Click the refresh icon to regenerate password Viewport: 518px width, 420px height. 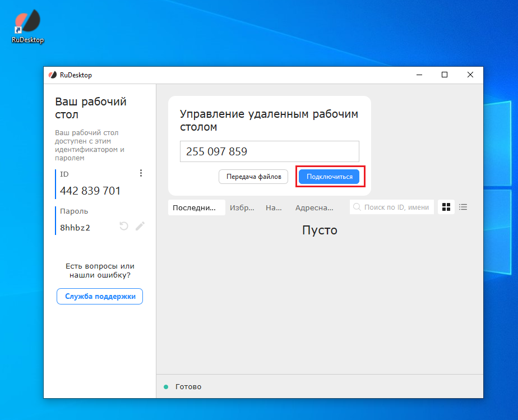tap(123, 226)
